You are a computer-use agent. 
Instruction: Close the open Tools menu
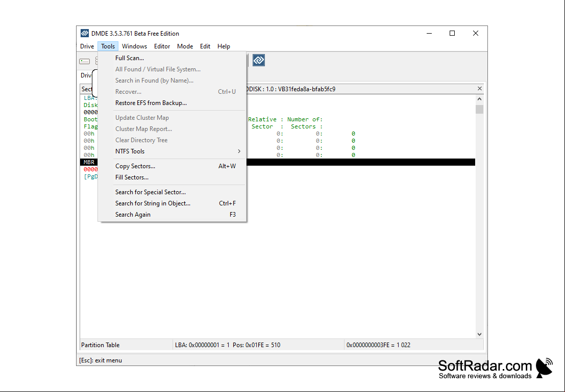point(108,46)
